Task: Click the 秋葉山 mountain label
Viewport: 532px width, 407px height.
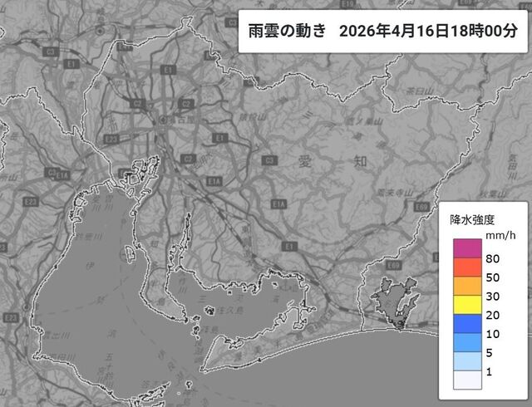Action: [x=493, y=194]
